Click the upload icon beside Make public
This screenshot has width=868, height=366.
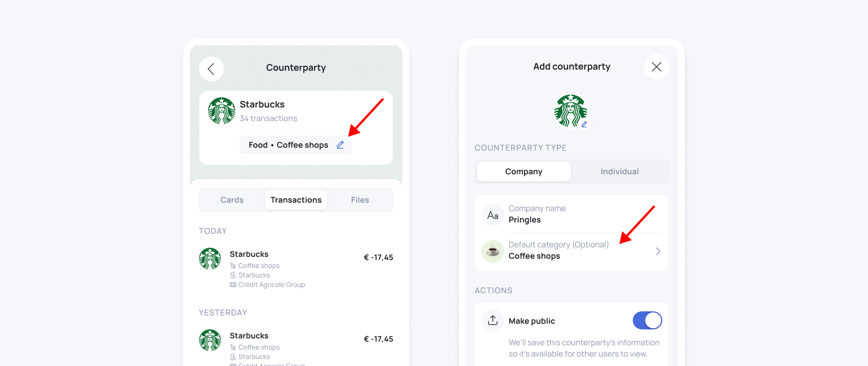(493, 320)
